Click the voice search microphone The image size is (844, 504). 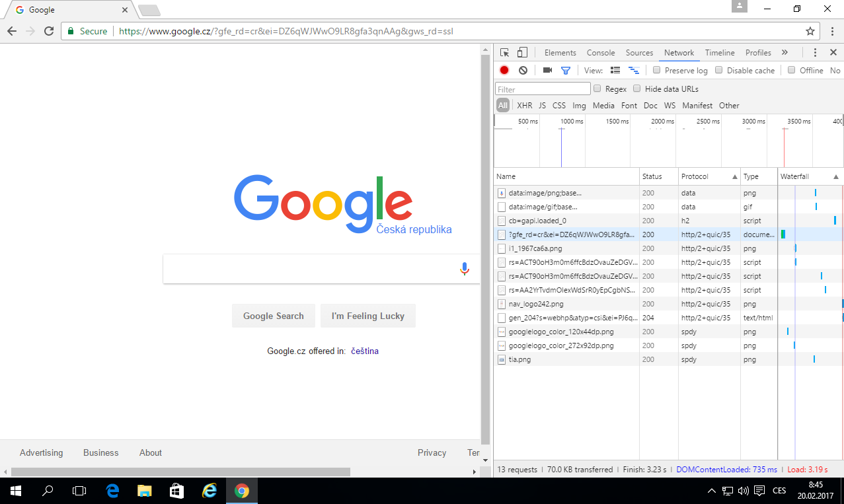tap(465, 269)
